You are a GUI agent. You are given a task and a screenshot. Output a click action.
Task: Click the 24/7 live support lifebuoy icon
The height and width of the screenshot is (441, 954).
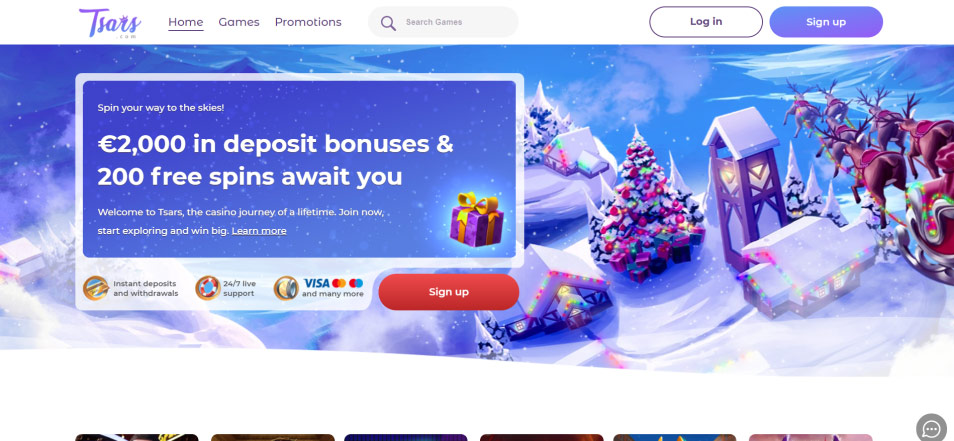(x=207, y=288)
